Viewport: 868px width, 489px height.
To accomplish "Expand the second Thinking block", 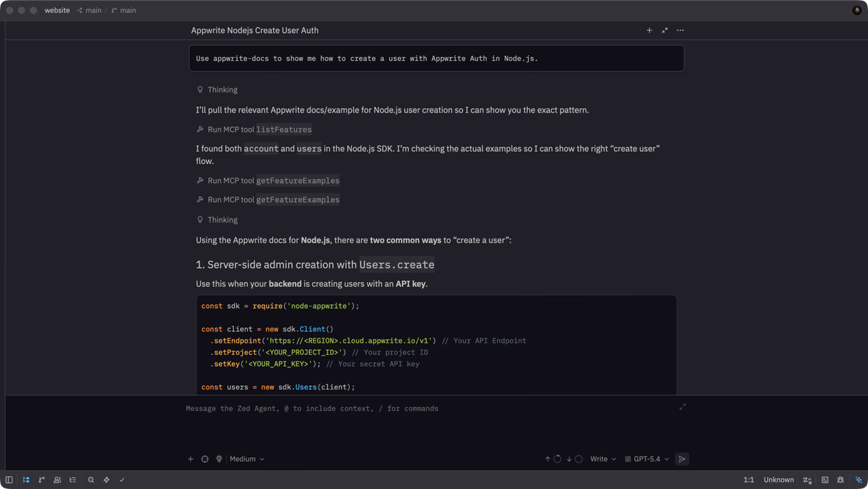I will (x=217, y=220).
